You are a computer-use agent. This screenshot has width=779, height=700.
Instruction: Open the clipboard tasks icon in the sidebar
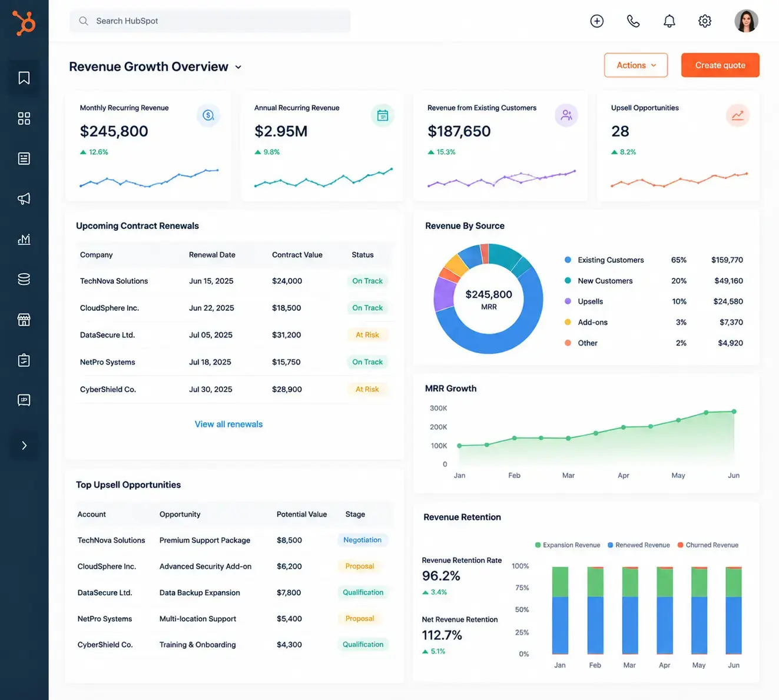pos(24,360)
